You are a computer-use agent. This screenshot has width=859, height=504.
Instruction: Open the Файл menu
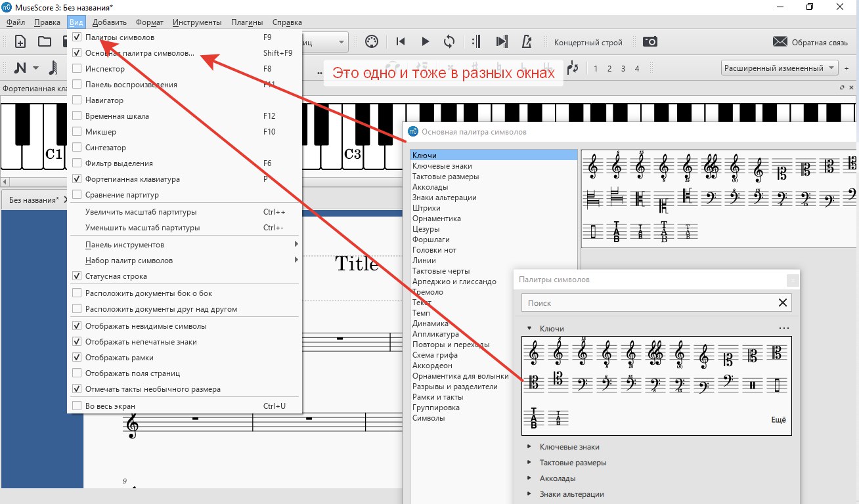16,22
